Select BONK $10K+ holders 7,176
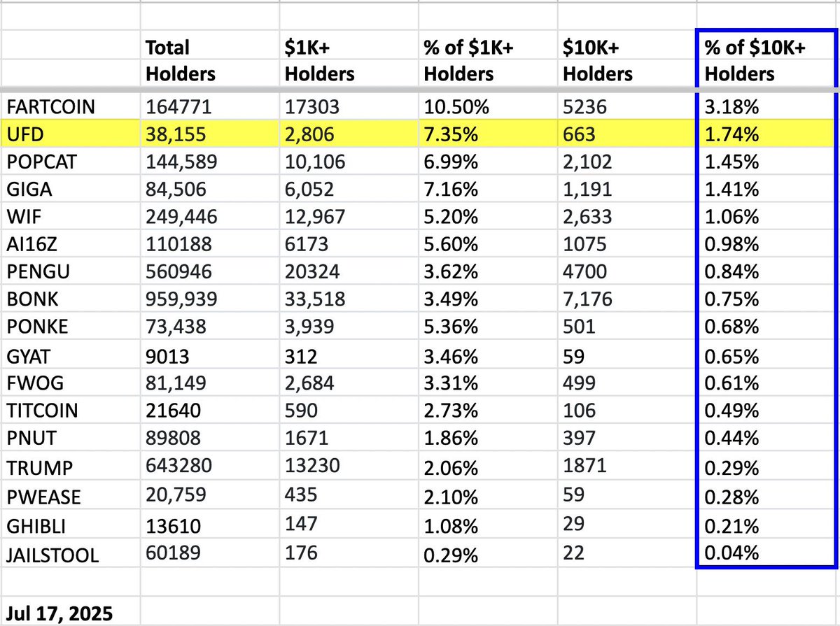Viewport: 840px width, 626px height. (587, 299)
